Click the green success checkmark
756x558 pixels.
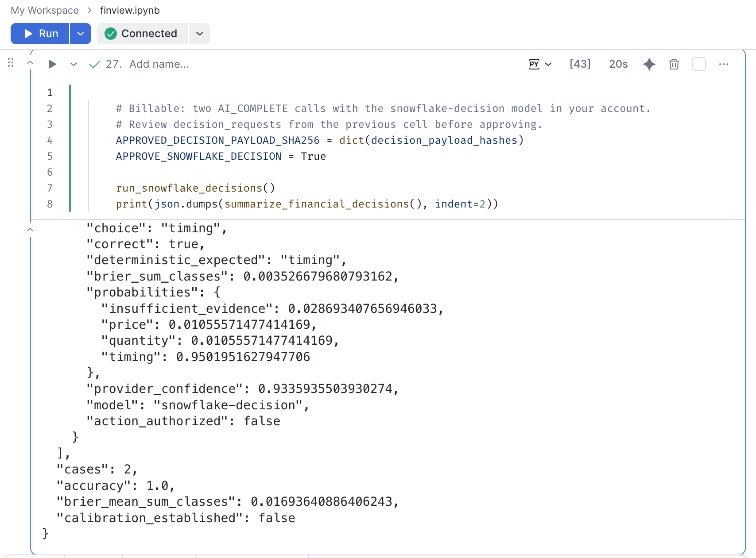(94, 65)
